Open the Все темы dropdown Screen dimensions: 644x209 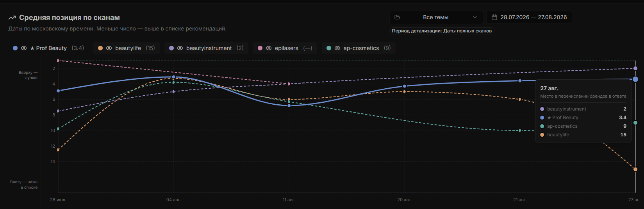[436, 17]
